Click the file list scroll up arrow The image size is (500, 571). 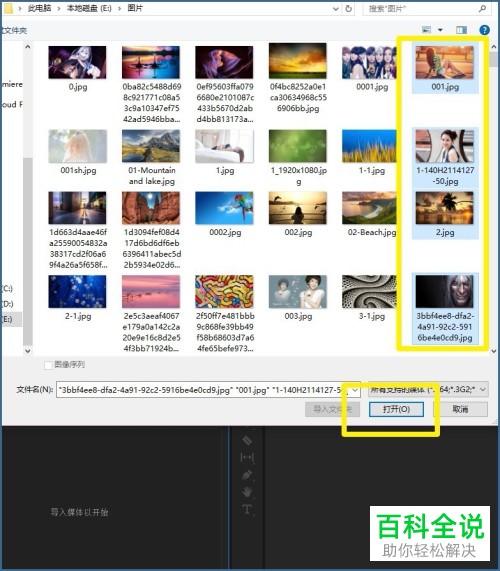click(494, 47)
